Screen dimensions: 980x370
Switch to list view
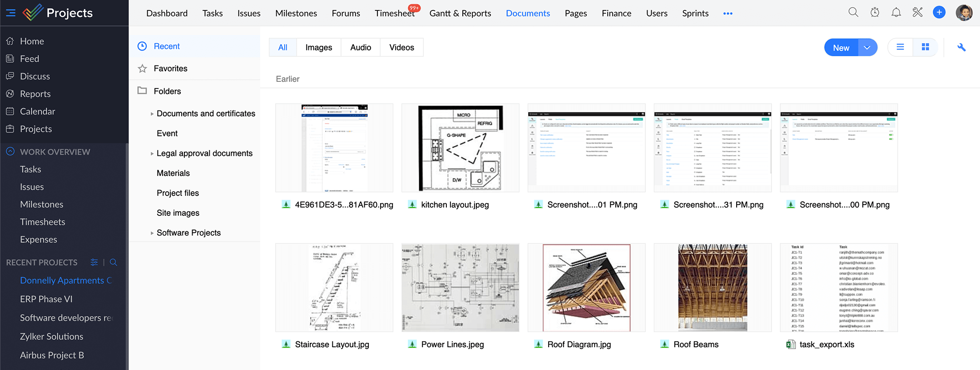click(900, 47)
